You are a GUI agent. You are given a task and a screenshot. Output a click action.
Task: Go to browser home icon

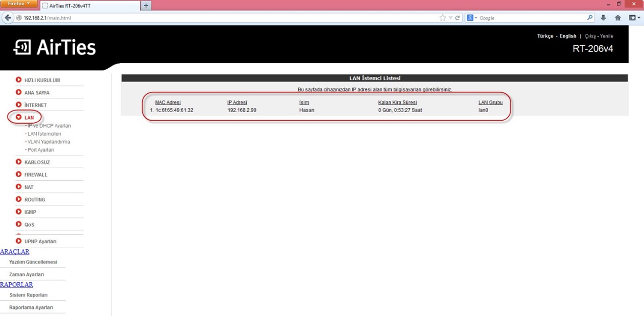pyautogui.click(x=618, y=18)
